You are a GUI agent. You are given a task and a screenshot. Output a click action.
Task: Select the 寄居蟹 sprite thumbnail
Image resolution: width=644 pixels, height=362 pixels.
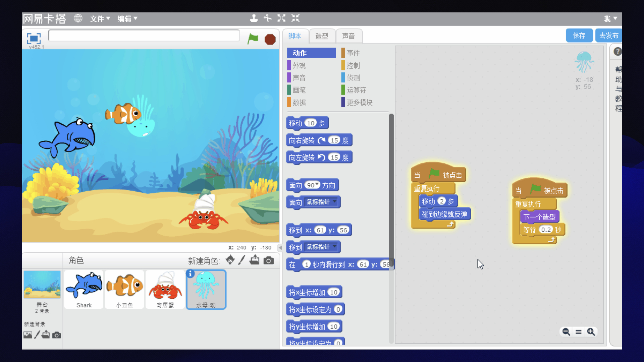(165, 290)
